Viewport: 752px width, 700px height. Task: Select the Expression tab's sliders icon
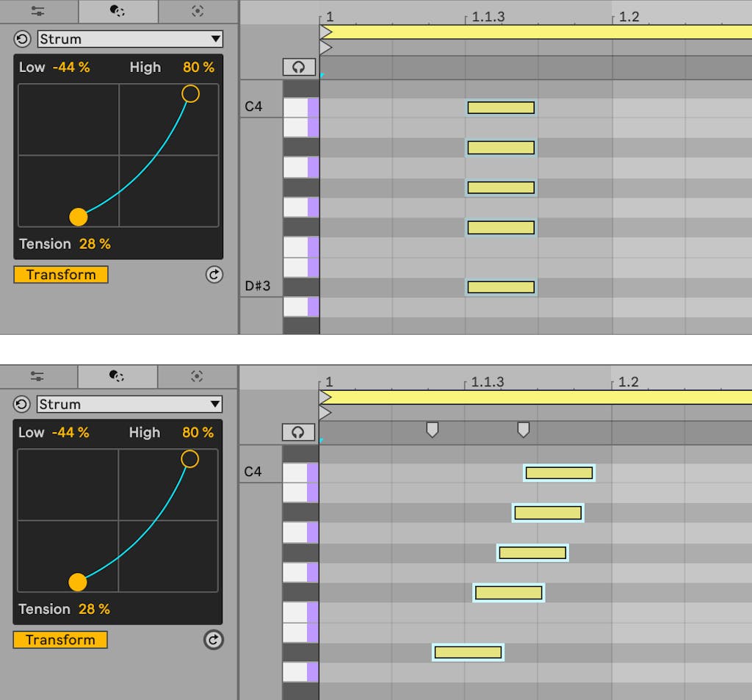(37, 11)
